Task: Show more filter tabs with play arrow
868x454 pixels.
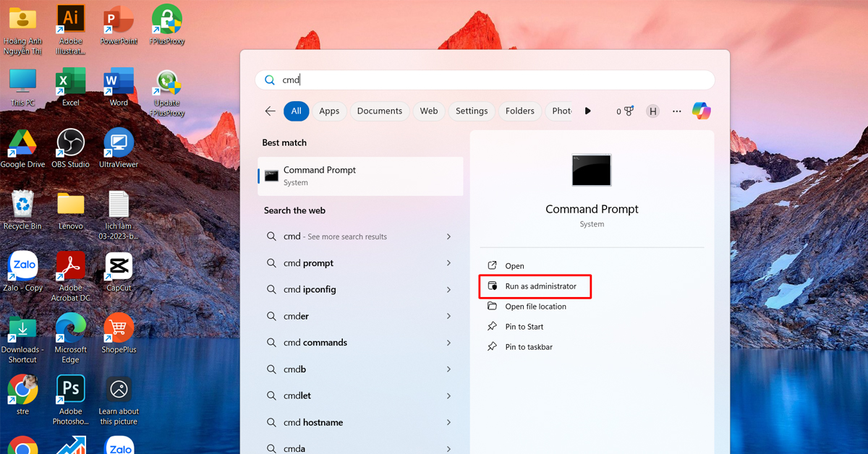Action: click(x=587, y=111)
